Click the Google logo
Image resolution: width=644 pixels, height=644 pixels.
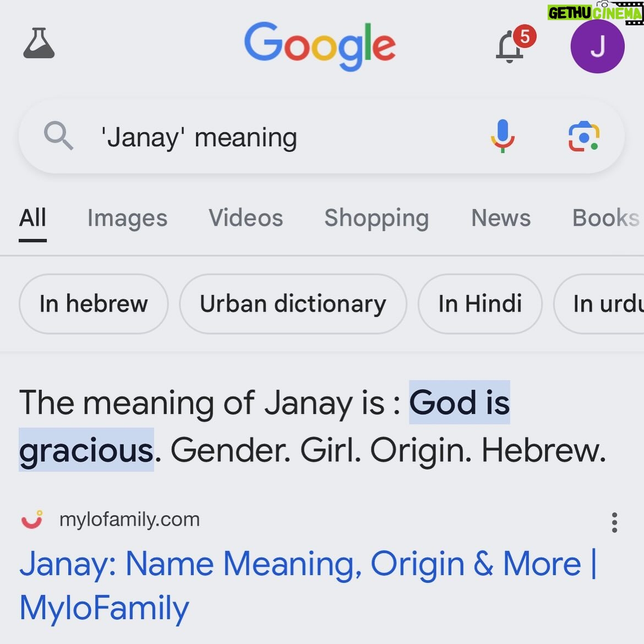(x=320, y=46)
